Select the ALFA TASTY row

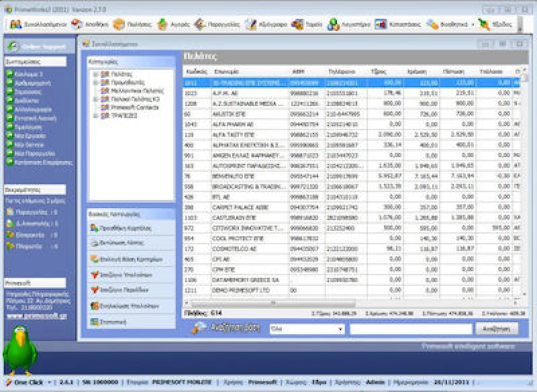[x=352, y=134]
